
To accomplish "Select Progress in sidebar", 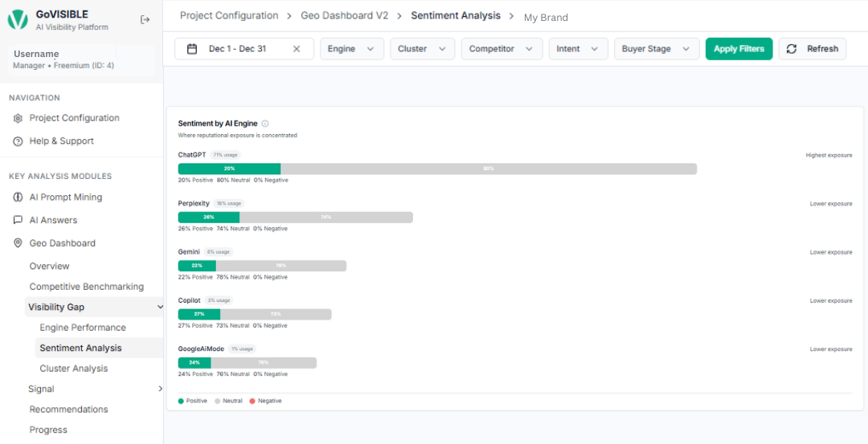I will (x=48, y=430).
